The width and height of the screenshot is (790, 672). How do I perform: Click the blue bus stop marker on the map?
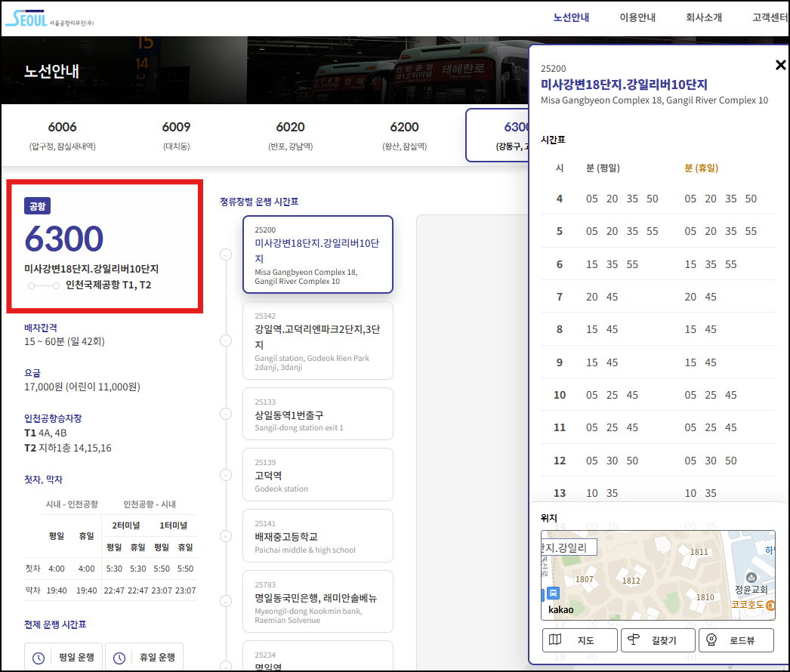pyautogui.click(x=552, y=593)
